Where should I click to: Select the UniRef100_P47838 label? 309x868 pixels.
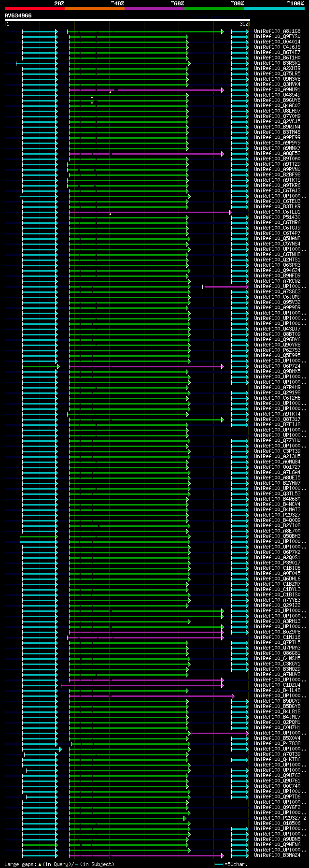pos(277,744)
